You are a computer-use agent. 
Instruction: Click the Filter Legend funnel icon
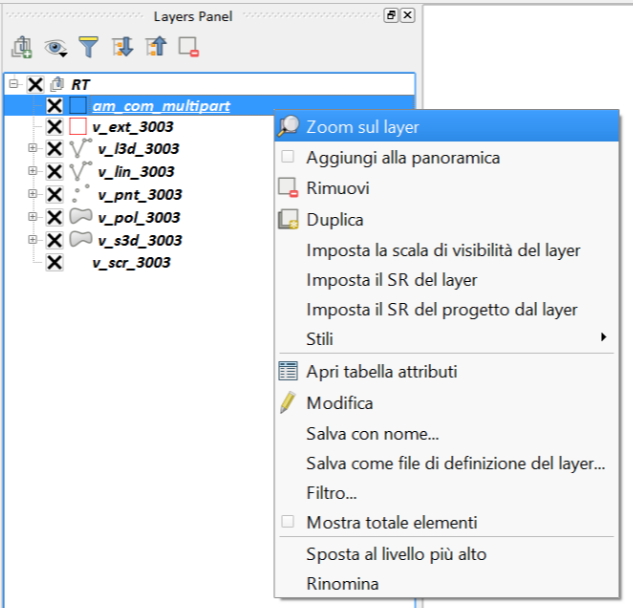(89, 46)
